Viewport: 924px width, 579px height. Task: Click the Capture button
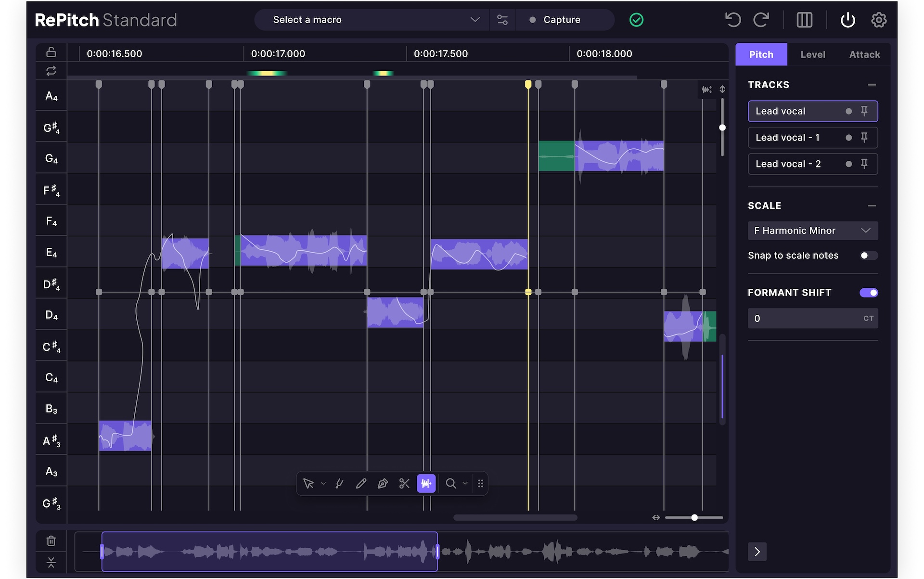click(561, 20)
